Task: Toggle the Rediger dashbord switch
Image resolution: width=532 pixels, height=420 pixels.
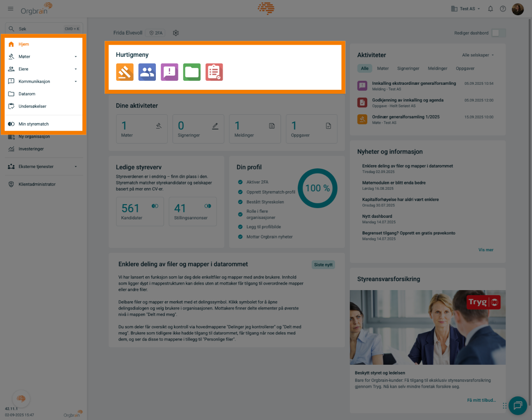Action: 499,33
